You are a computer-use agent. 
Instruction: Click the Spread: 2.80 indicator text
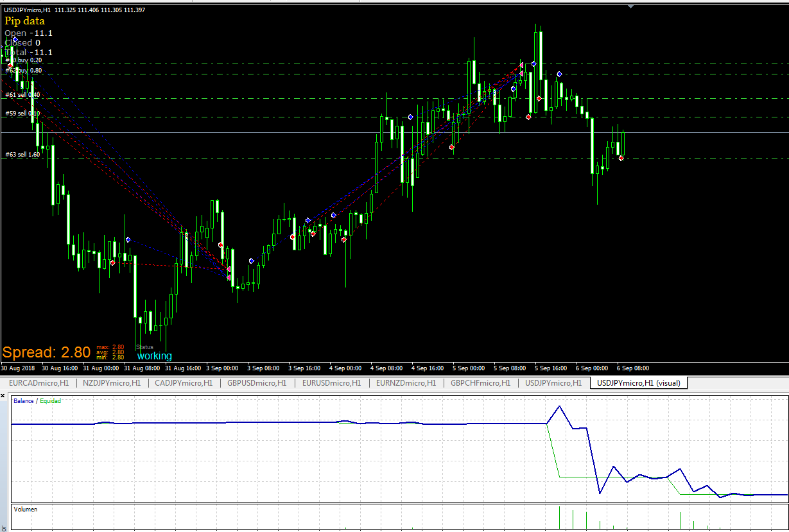(46, 352)
